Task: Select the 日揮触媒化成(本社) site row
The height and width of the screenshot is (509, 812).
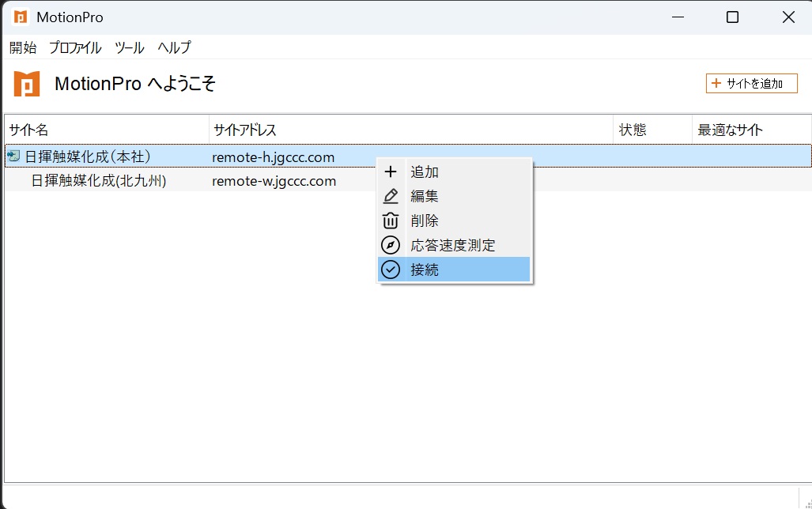Action: point(408,156)
